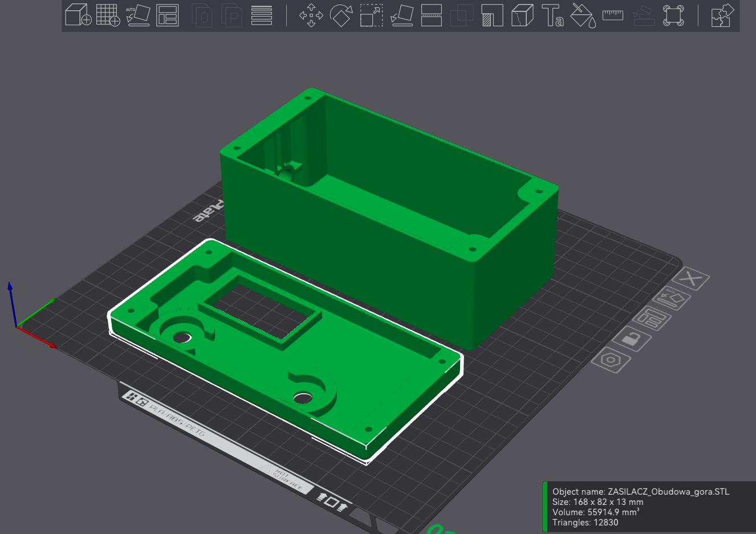The width and height of the screenshot is (756, 534).
Task: Activate Lay on face tool
Action: click(x=402, y=15)
